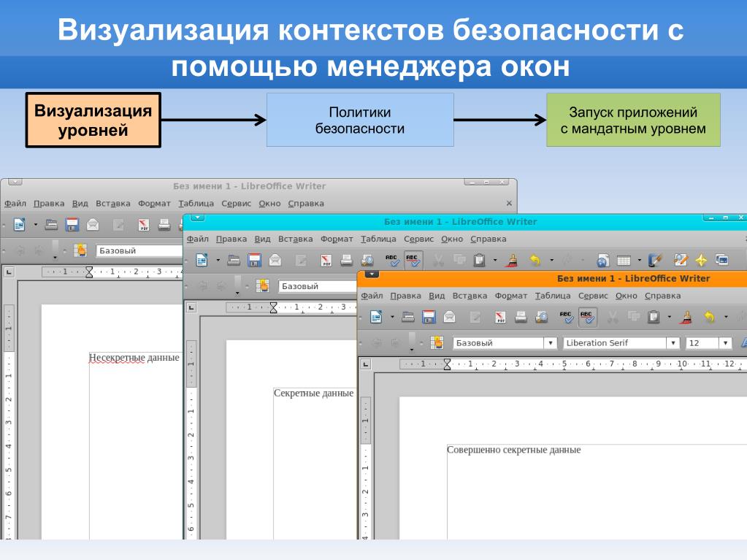
Task: Click Save floppy icon in orange window
Action: pos(429,317)
